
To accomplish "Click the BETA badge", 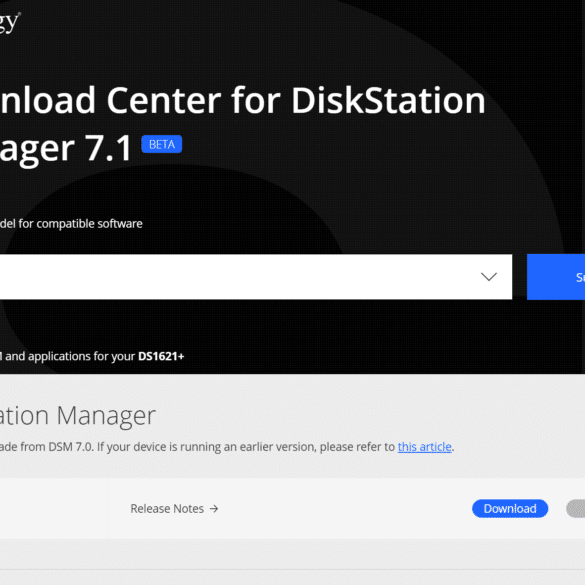I will coord(162,144).
